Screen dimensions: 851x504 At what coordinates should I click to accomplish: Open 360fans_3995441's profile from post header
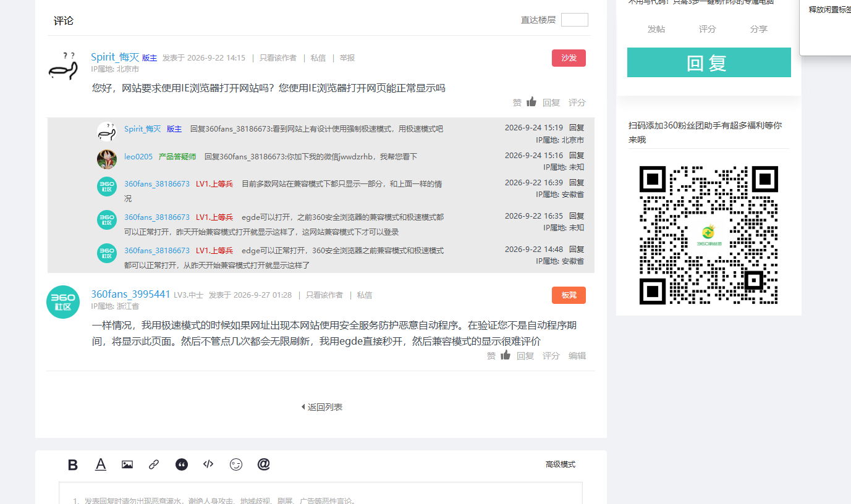pos(130,294)
